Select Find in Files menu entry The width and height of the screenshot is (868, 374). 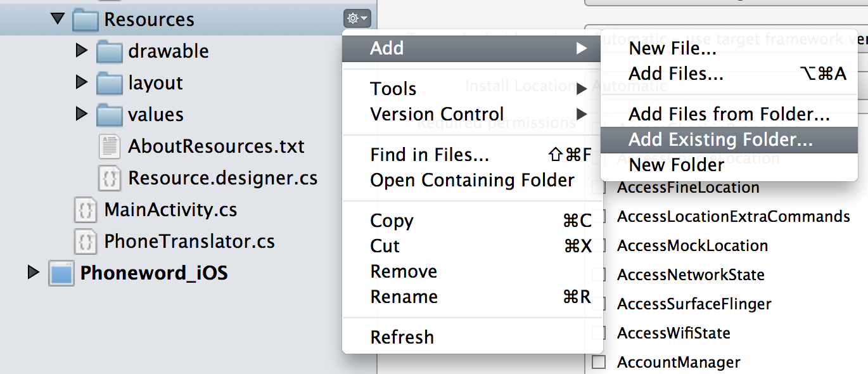click(x=430, y=155)
